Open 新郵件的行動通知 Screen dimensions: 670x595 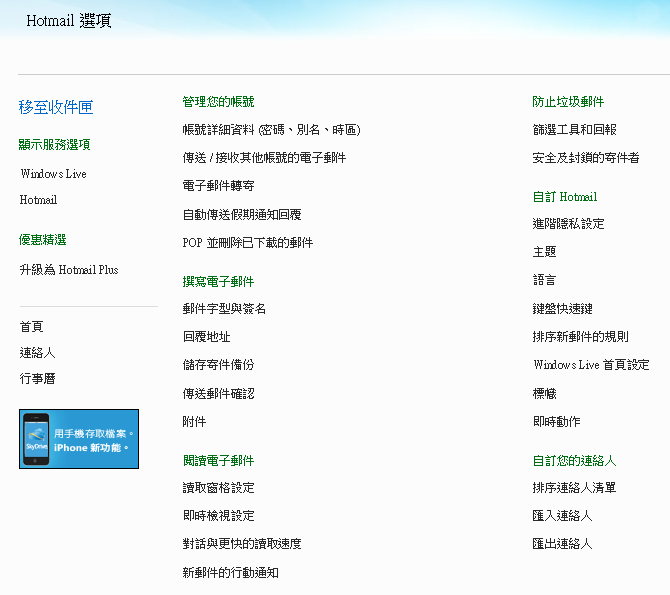click(x=230, y=572)
